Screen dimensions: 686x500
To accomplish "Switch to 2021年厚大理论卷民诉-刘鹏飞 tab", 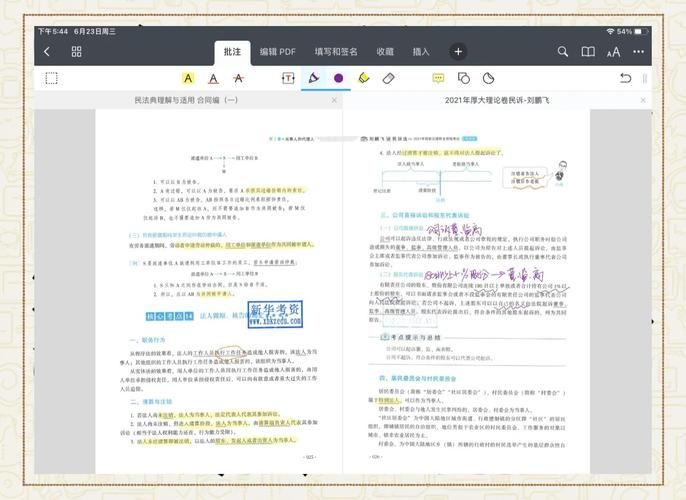I will click(x=497, y=100).
